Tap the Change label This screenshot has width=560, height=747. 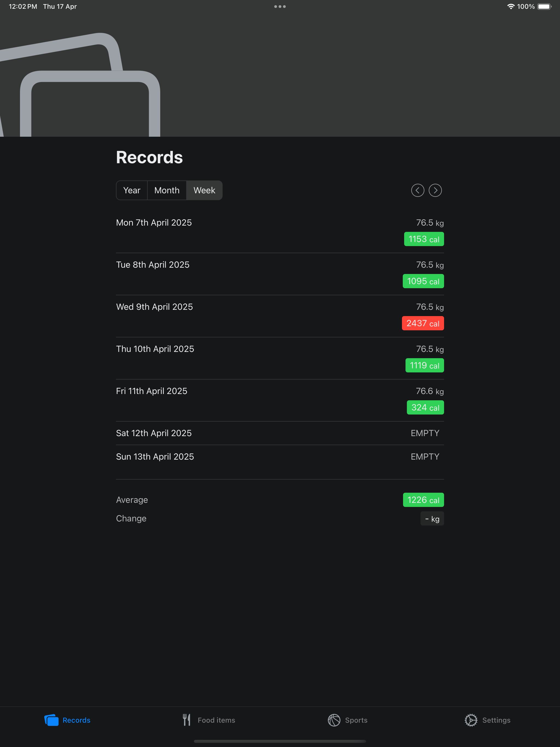click(132, 518)
